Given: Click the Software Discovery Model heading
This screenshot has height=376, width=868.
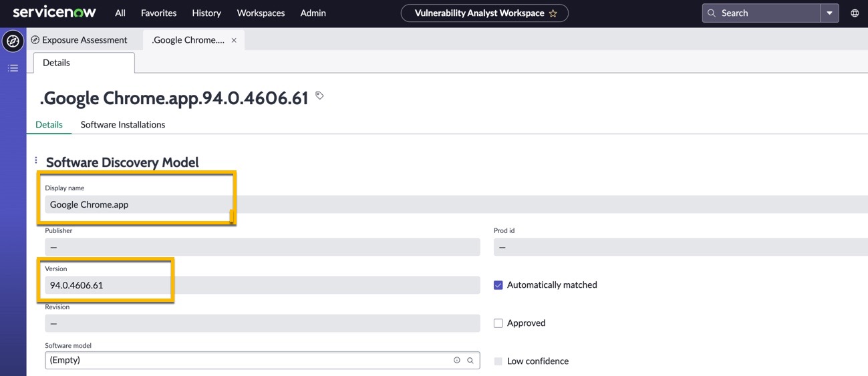Looking at the screenshot, I should tap(122, 162).
